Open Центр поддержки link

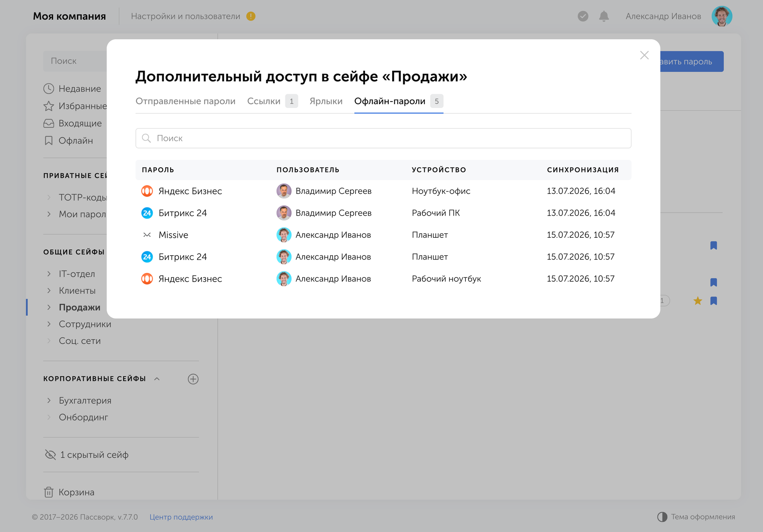[x=181, y=517]
